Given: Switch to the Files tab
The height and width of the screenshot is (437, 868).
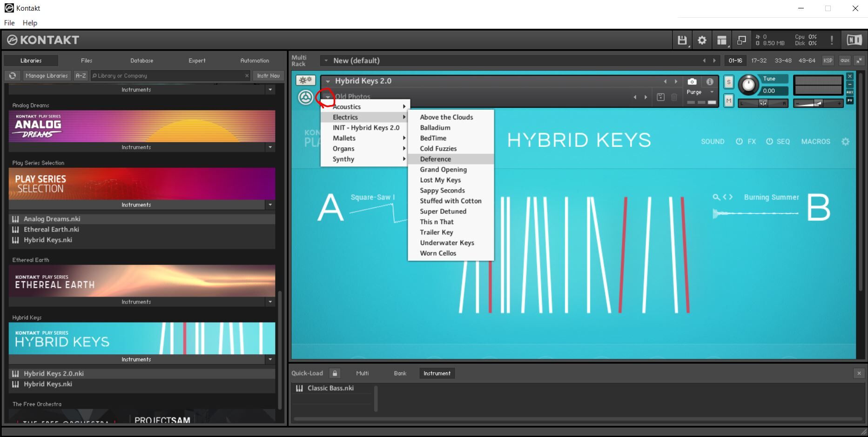Looking at the screenshot, I should pyautogui.click(x=87, y=60).
